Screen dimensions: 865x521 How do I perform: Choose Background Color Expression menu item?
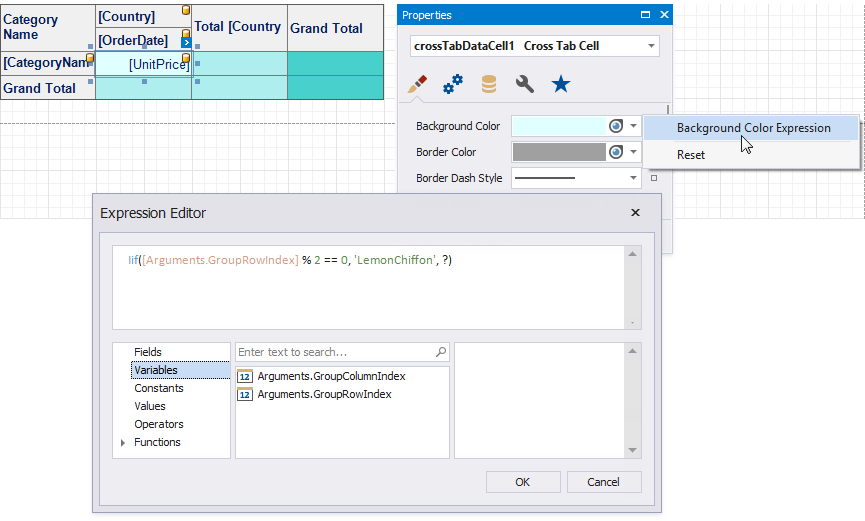click(x=753, y=128)
